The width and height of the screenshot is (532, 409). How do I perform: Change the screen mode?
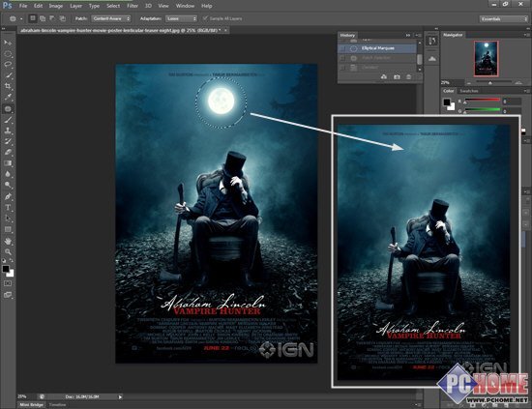(x=8, y=295)
